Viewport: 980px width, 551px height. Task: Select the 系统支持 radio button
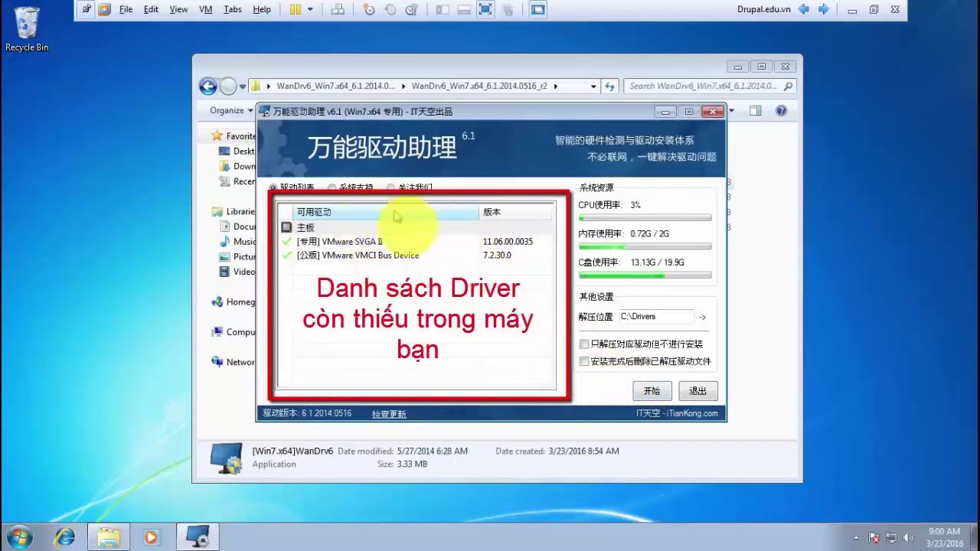click(332, 187)
